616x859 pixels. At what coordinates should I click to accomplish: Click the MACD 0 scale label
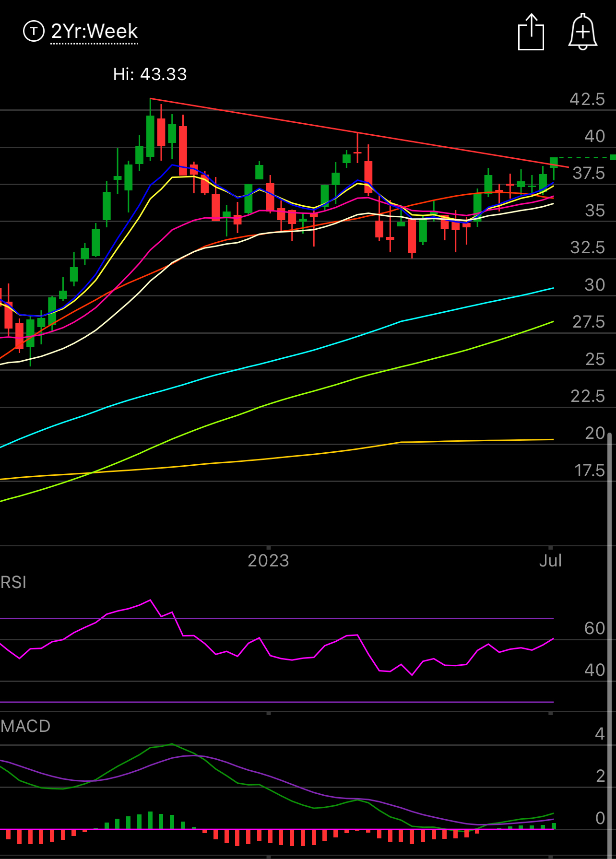(600, 818)
